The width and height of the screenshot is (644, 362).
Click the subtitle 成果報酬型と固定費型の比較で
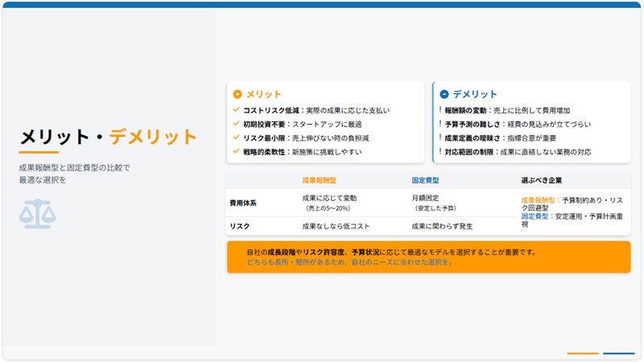[x=74, y=168]
